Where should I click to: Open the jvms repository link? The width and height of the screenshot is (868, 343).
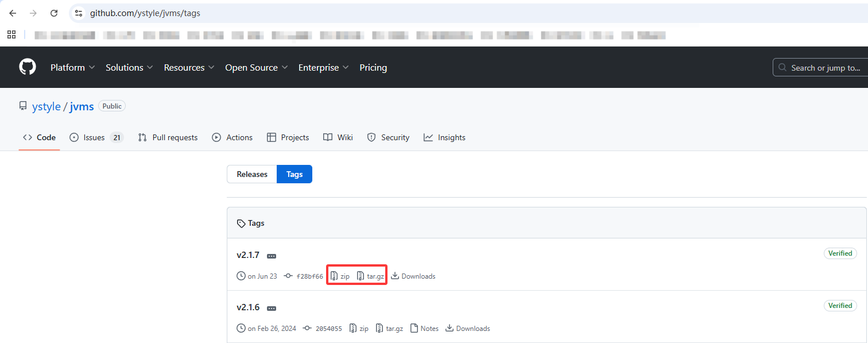82,106
